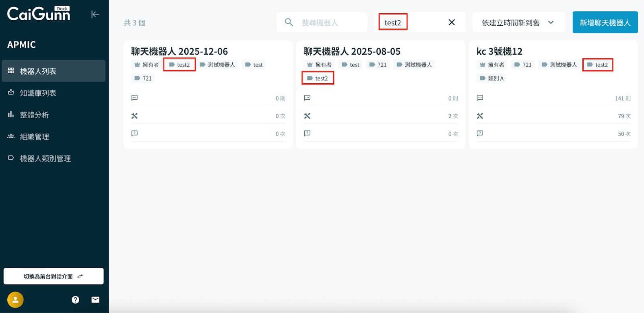Image resolution: width=644 pixels, height=313 pixels.
Task: Open the 聊天機器人 2025-08-05 card title
Action: pyautogui.click(x=352, y=51)
